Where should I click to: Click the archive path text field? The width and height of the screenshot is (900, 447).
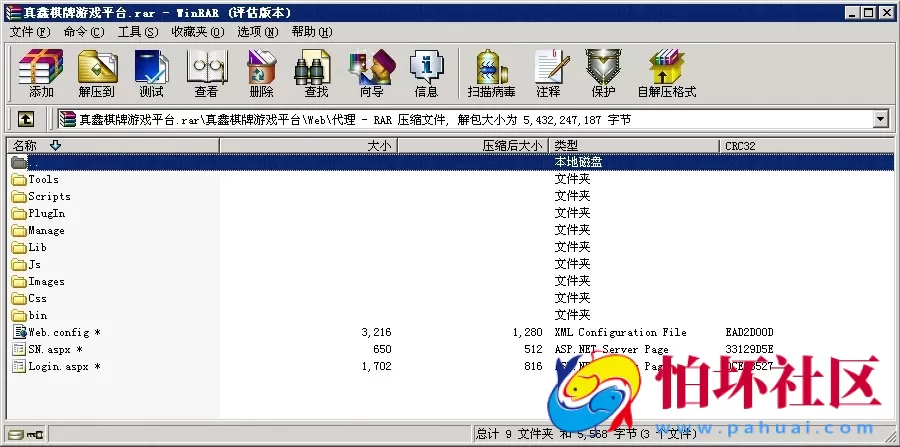pyautogui.click(x=465, y=119)
